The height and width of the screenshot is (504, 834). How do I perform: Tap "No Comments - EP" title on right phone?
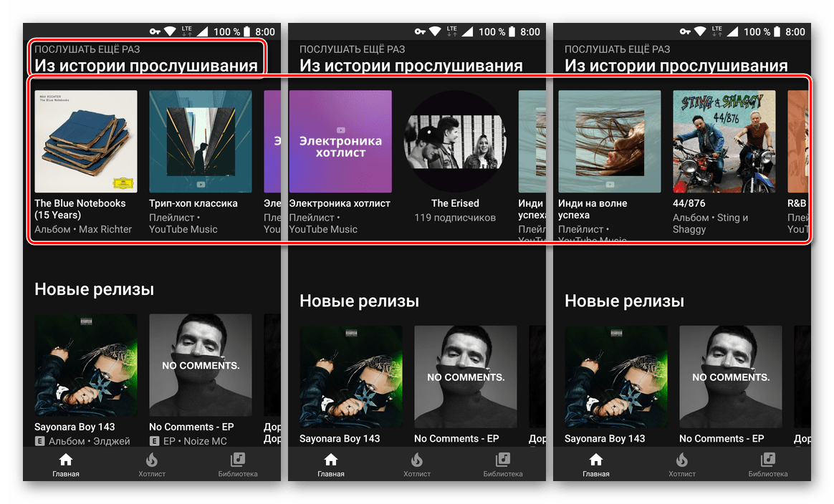722,439
